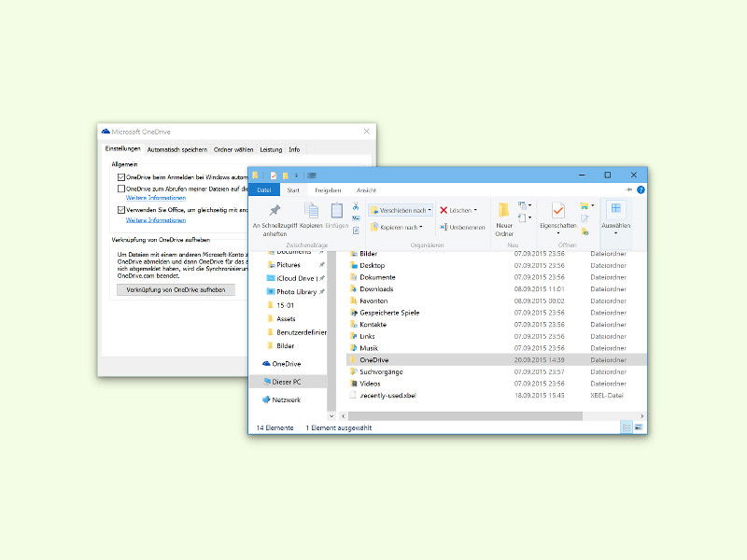Click the Eigenschaften checkmark icon
The height and width of the screenshot is (560, 747).
(x=557, y=211)
